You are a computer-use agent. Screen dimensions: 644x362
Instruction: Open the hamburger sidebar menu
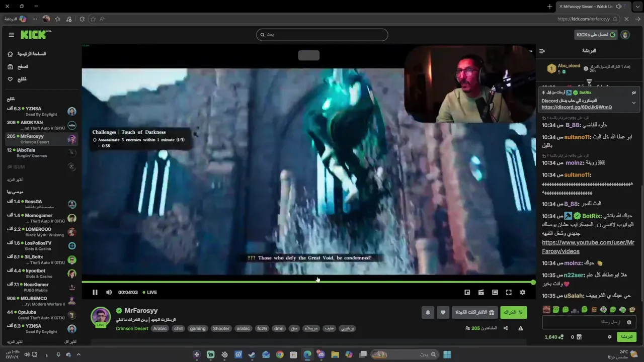[12, 35]
